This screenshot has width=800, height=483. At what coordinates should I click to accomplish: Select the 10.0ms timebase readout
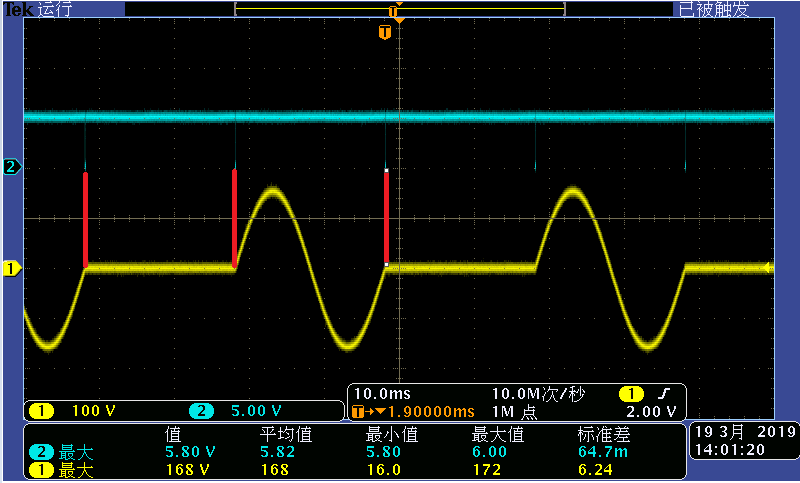point(382,394)
